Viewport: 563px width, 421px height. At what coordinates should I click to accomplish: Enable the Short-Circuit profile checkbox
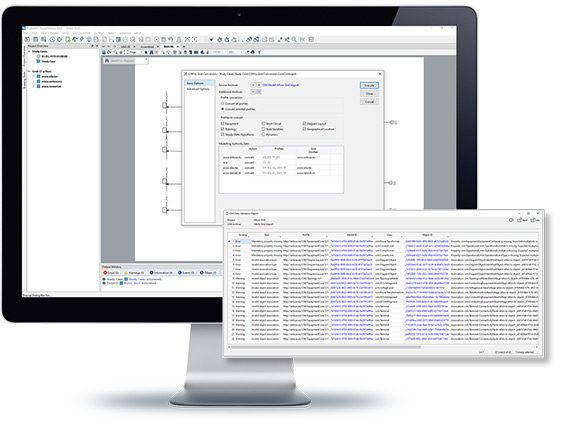[264, 123]
